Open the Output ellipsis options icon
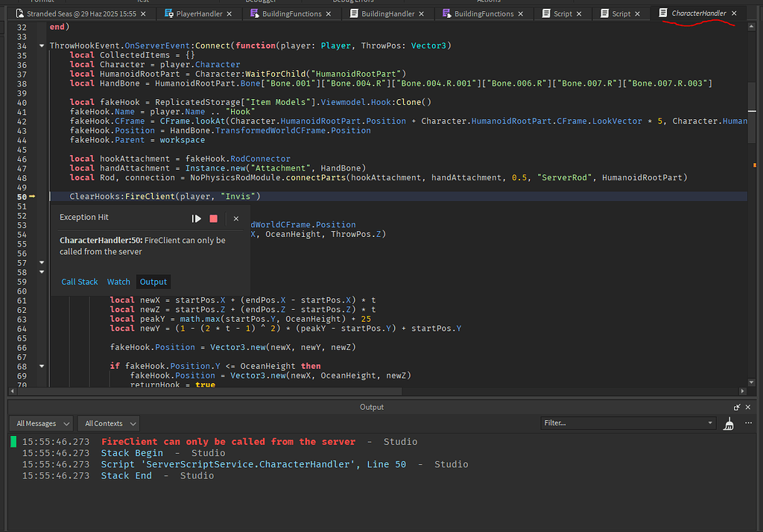The width and height of the screenshot is (763, 532). point(748,422)
